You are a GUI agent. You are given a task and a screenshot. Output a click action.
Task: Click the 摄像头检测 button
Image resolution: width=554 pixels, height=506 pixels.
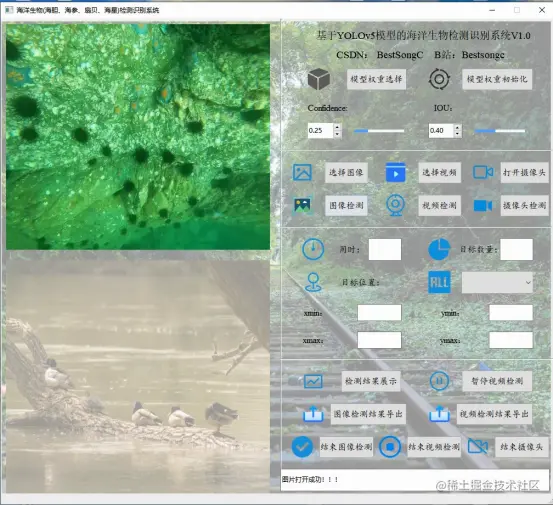[524, 205]
